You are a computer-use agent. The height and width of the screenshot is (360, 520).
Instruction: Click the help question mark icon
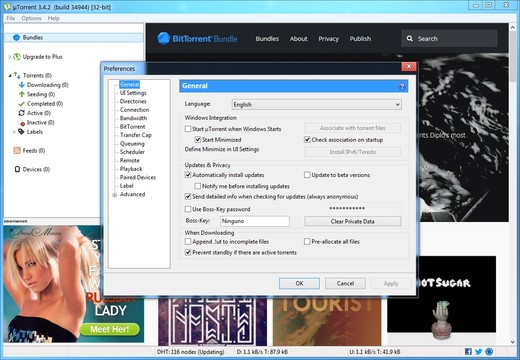[402, 86]
